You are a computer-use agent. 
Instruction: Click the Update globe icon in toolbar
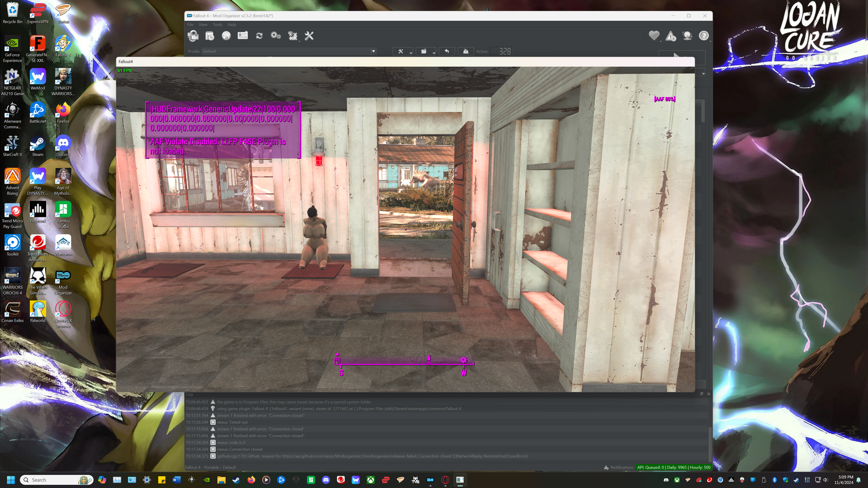688,36
